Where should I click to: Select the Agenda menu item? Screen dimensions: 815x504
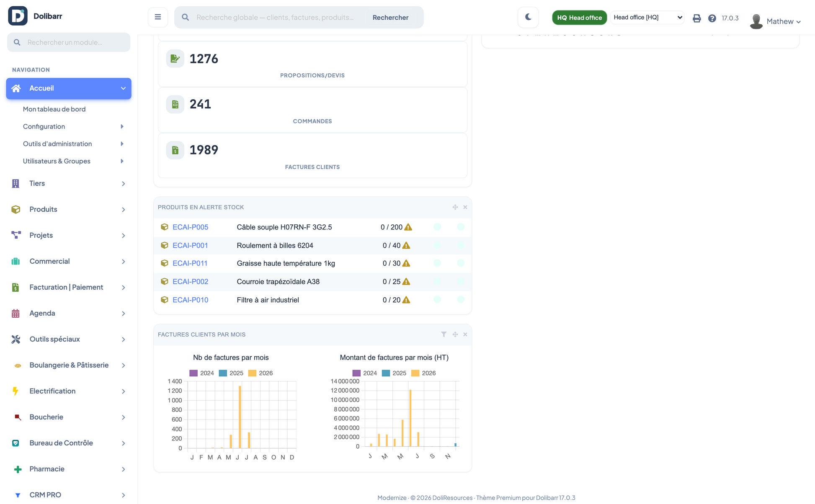point(69,313)
